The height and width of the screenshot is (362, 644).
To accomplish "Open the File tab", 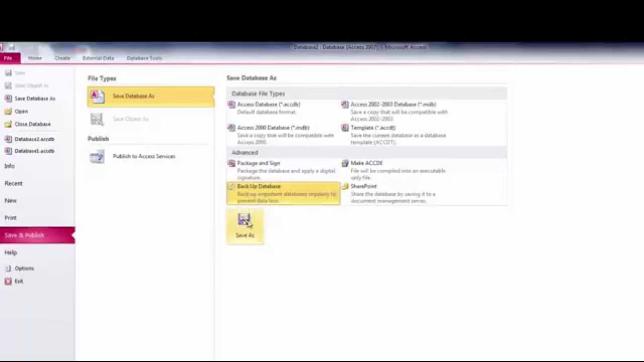I will click(9, 58).
